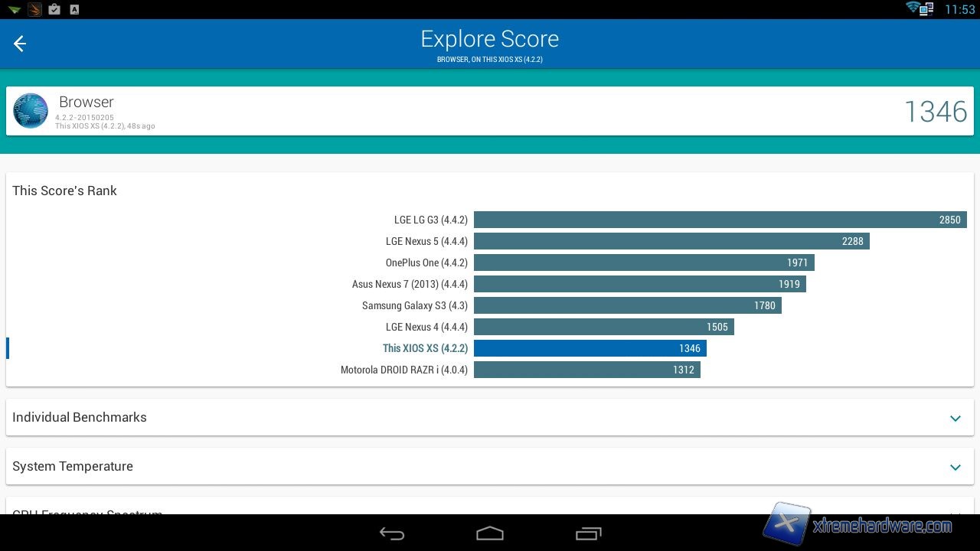Tap the Wi-Fi status icon
This screenshot has height=551, width=980.
pos(913,8)
